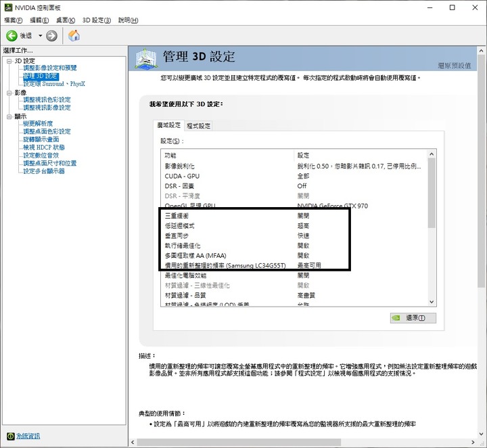Open the home icon in the toolbar

coord(74,36)
